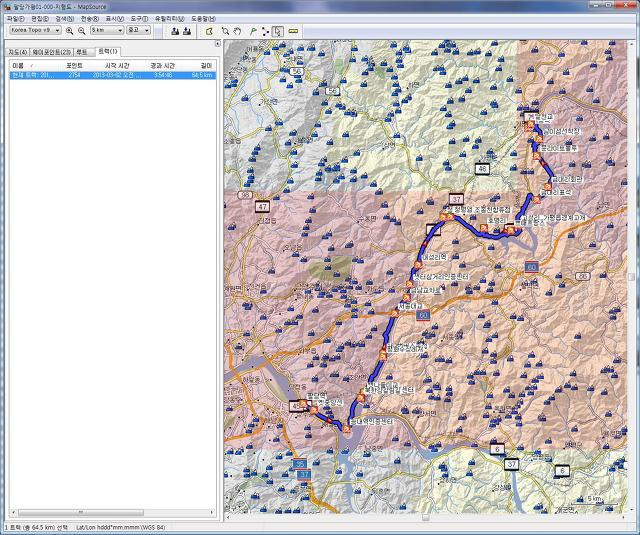Click the Receive from Device toolbar icon
Screen dimensions: 640x535
187,31
